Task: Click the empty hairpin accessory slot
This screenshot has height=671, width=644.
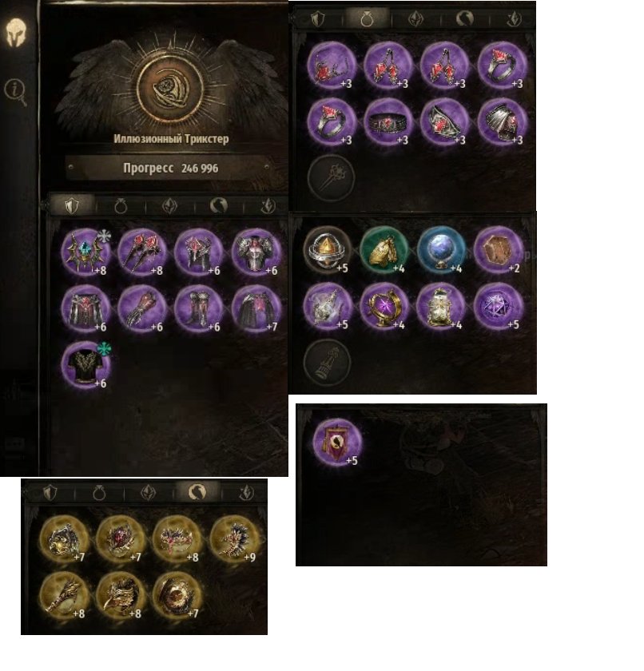Action: tap(332, 177)
